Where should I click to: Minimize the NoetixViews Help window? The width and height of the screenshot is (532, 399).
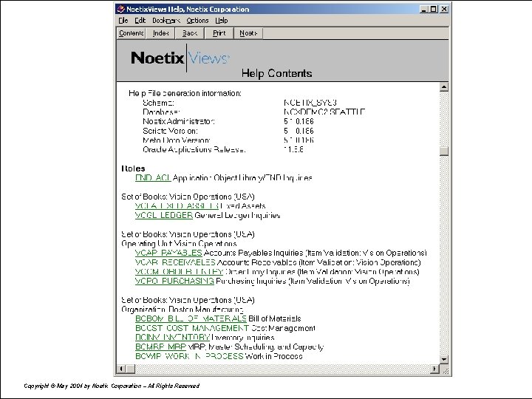coord(423,10)
